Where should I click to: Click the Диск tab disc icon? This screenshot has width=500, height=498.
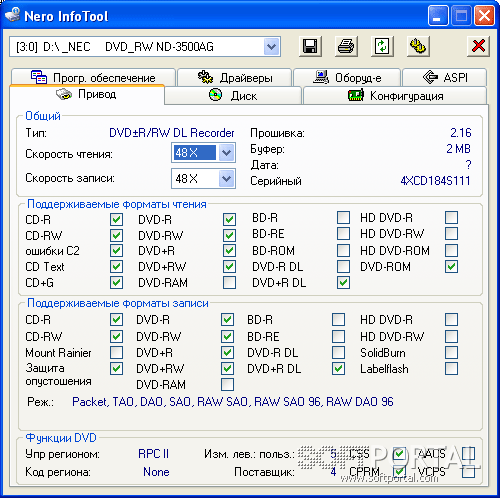click(x=215, y=95)
